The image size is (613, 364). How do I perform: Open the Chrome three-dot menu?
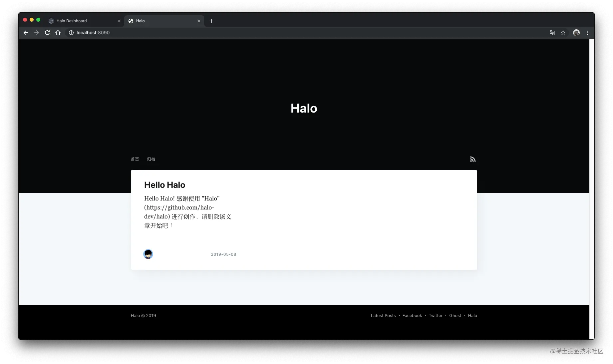[587, 33]
